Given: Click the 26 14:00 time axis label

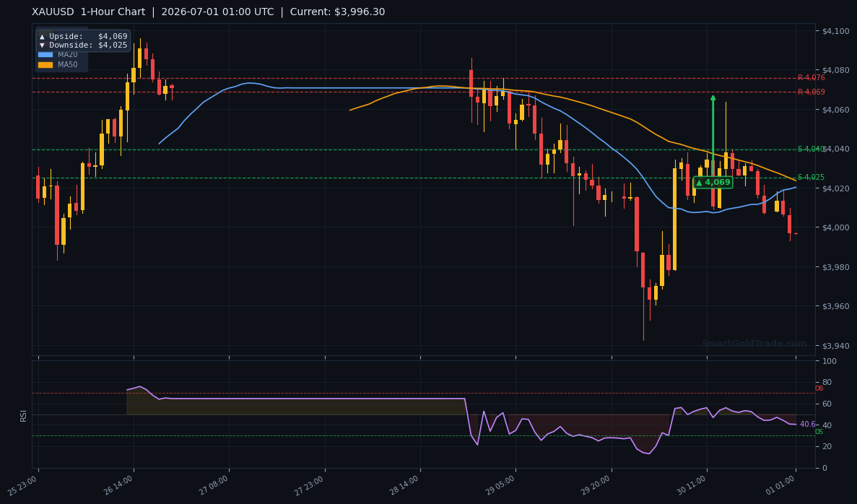Looking at the screenshot, I should point(118,485).
